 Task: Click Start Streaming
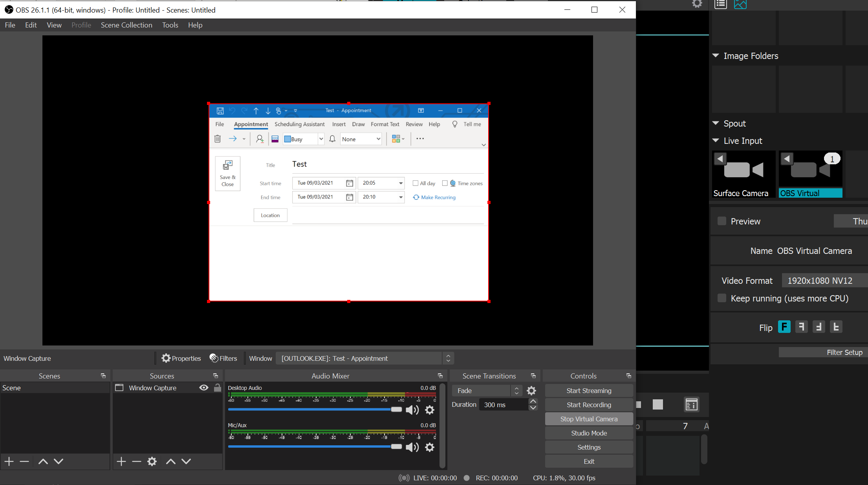589,391
